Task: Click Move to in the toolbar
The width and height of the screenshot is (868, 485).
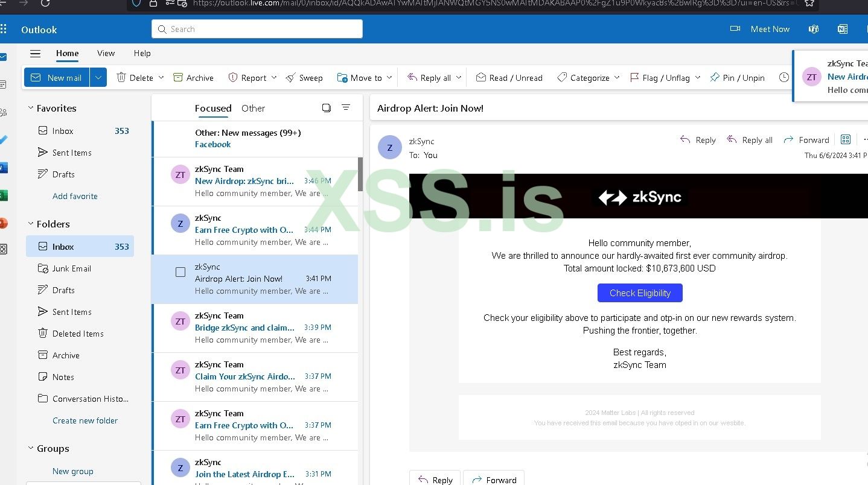Action: pyautogui.click(x=359, y=77)
